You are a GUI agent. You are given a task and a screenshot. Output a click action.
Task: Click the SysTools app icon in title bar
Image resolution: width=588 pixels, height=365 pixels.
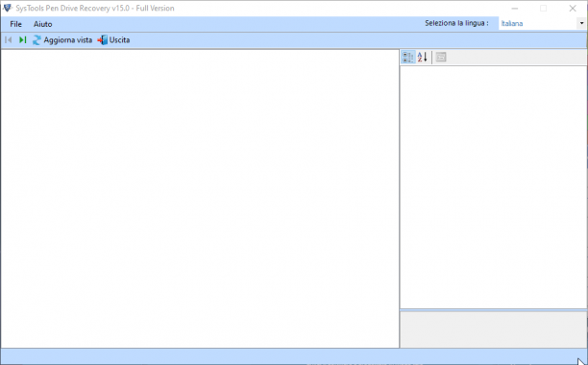pyautogui.click(x=7, y=8)
